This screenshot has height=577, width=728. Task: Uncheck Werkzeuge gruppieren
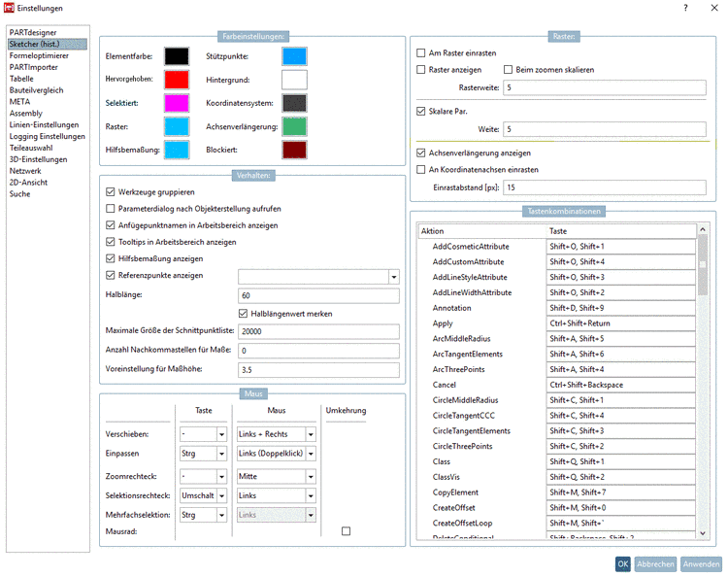point(110,192)
